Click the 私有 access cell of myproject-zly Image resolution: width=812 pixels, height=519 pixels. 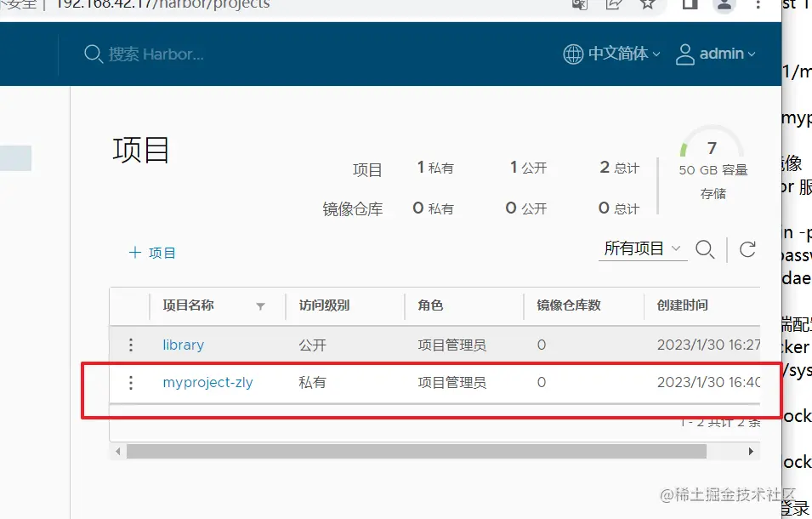tap(312, 382)
